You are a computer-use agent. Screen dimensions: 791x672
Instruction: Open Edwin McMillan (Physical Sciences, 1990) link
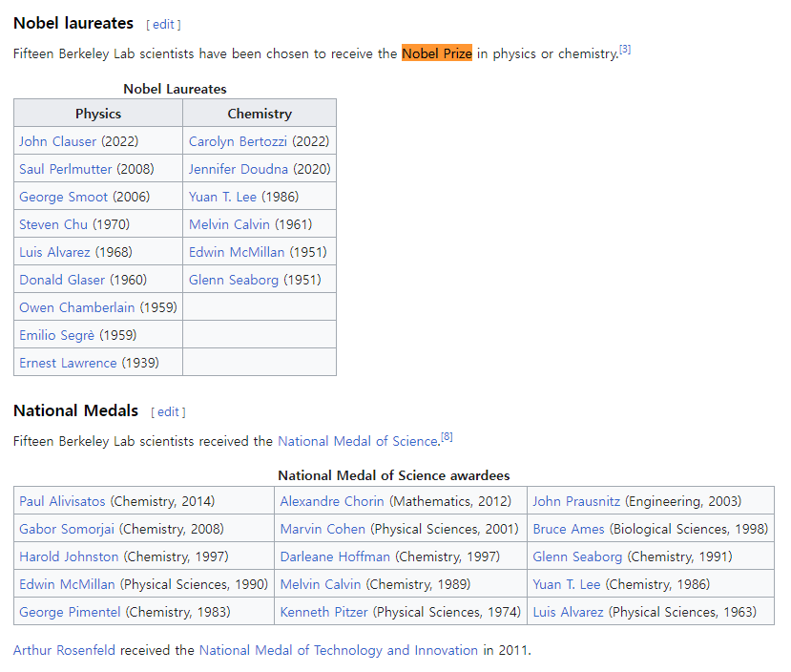pos(67,585)
